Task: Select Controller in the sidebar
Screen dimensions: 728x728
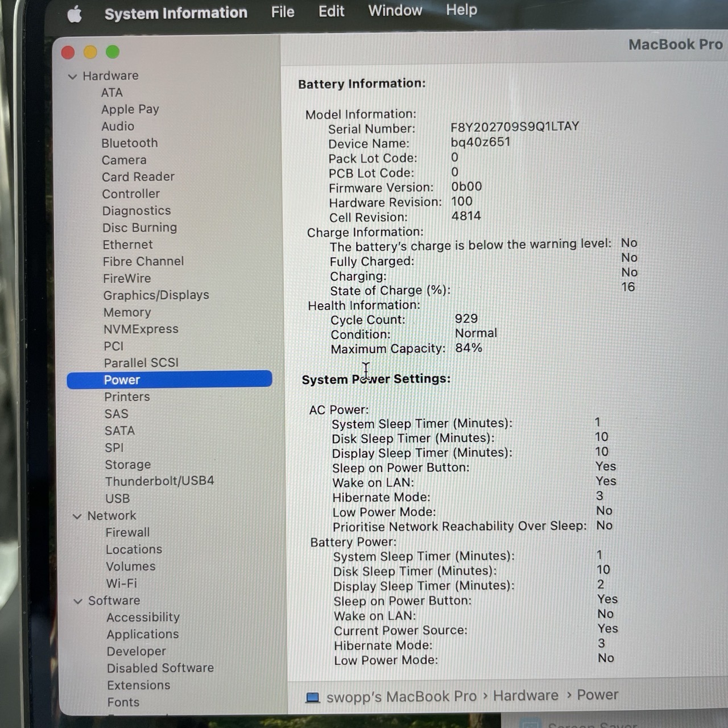Action: [131, 194]
